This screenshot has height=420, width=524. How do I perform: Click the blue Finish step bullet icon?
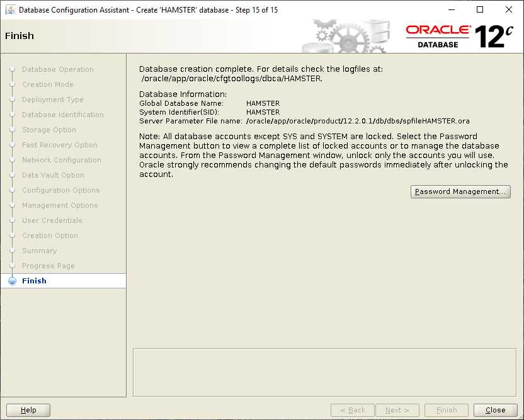(x=13, y=281)
